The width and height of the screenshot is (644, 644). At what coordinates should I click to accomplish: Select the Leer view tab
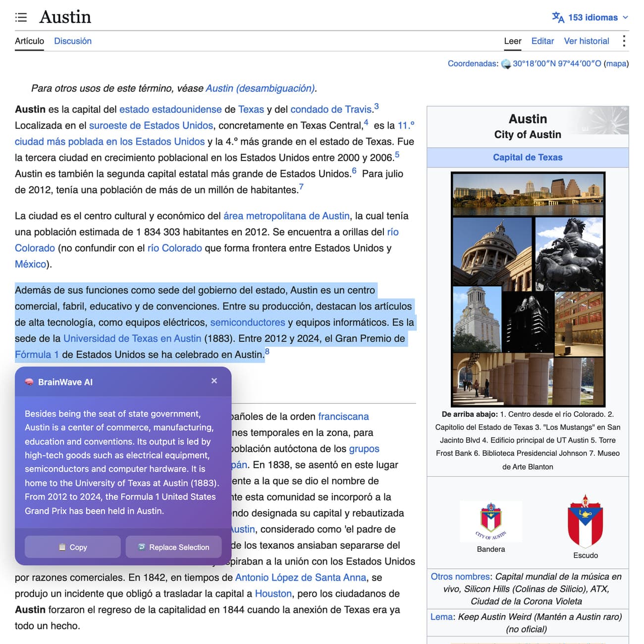(x=513, y=41)
